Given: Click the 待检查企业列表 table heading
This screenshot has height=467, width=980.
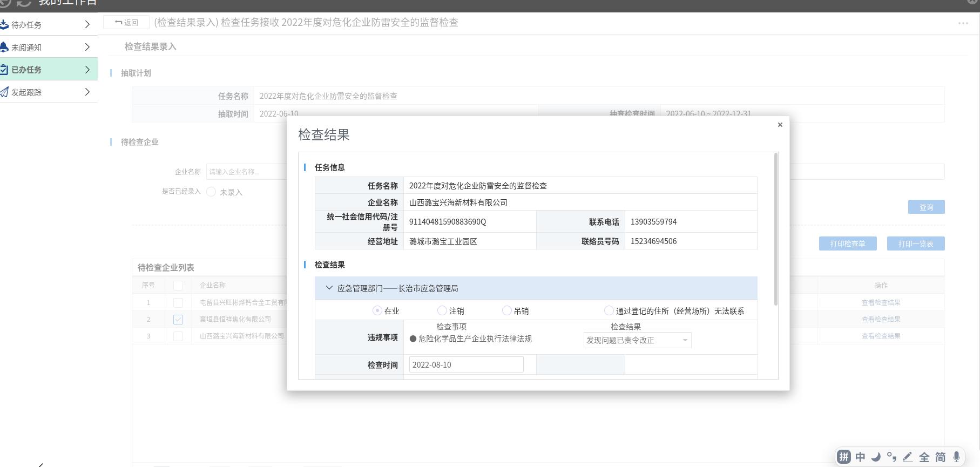Looking at the screenshot, I should (166, 267).
